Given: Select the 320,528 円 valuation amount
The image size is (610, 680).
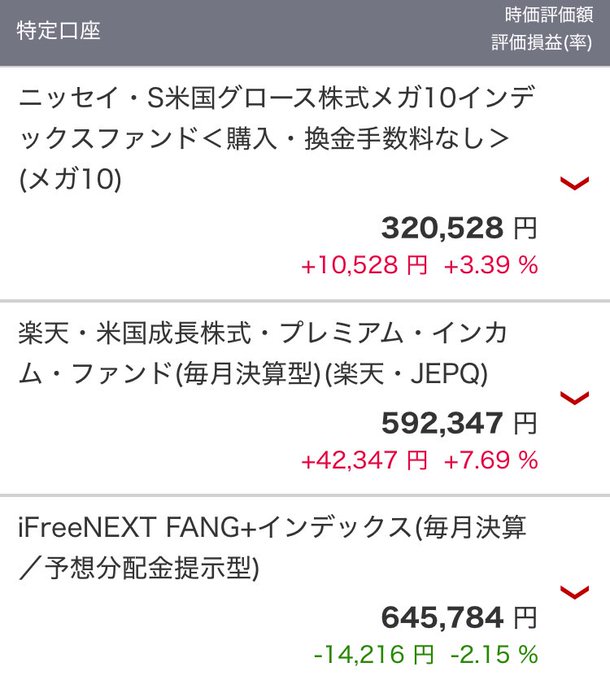Looking at the screenshot, I should (x=458, y=228).
